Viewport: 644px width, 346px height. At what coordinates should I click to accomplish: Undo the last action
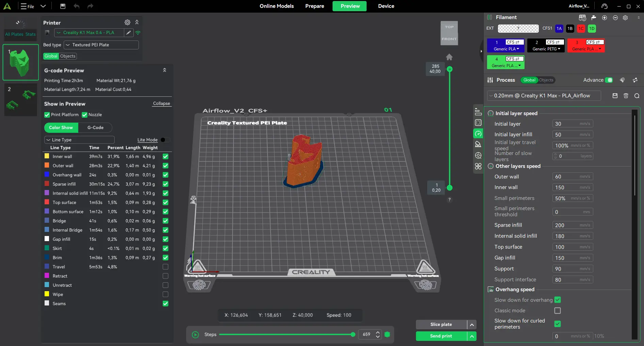click(77, 6)
